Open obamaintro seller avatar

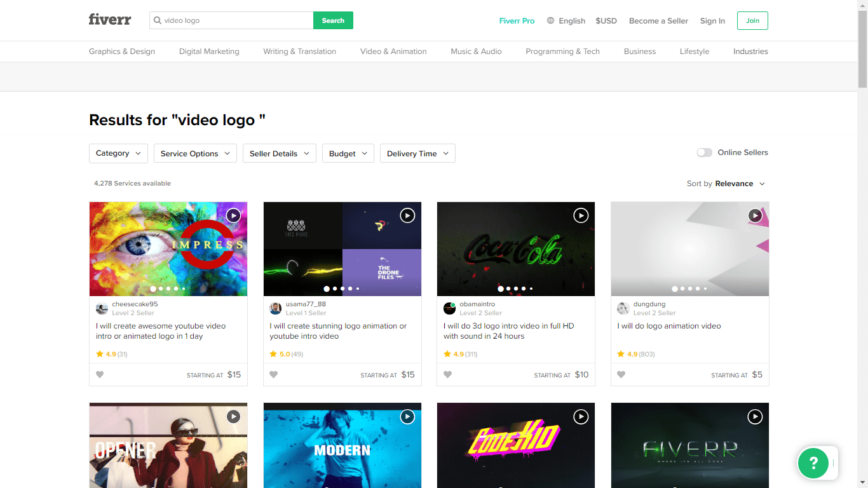click(449, 308)
